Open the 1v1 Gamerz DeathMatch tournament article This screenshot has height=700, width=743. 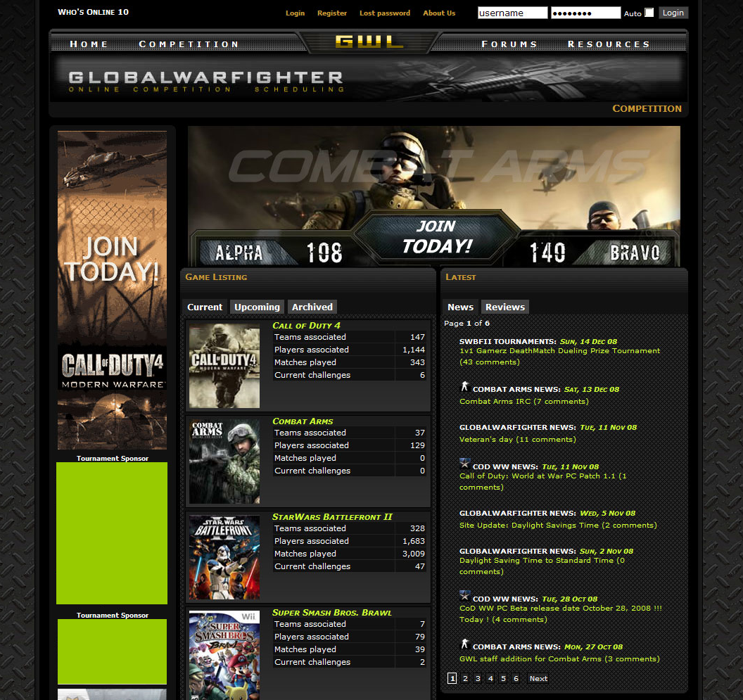(559, 357)
